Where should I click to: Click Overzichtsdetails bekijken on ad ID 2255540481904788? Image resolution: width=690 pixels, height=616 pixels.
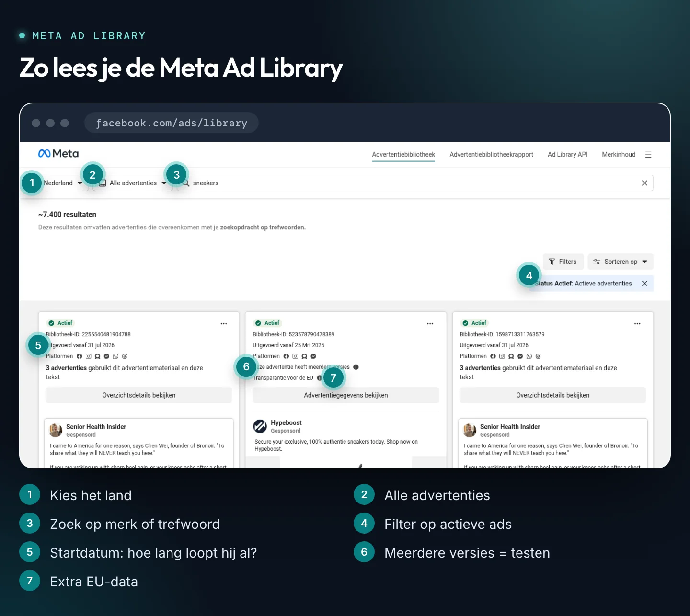[x=139, y=395]
